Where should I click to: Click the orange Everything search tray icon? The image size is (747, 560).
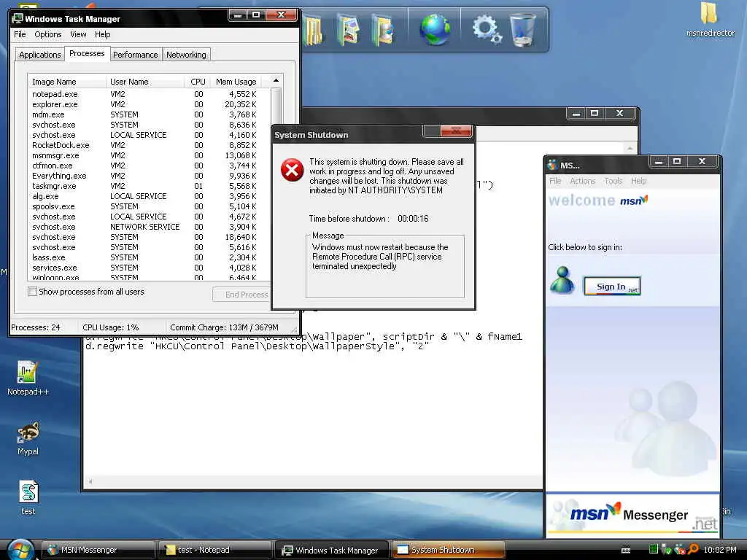pyautogui.click(x=693, y=550)
